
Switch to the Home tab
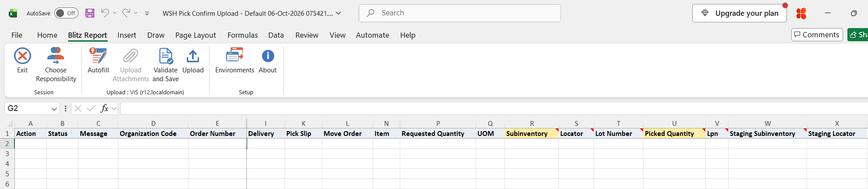47,35
